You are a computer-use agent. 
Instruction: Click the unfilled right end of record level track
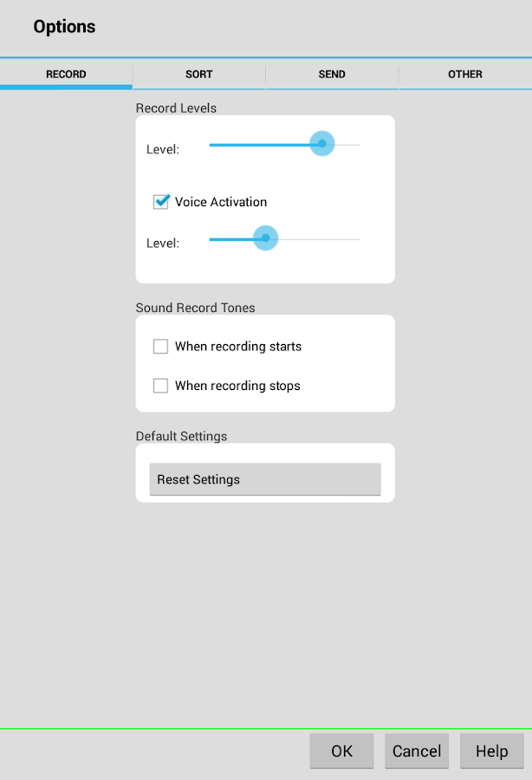348,144
